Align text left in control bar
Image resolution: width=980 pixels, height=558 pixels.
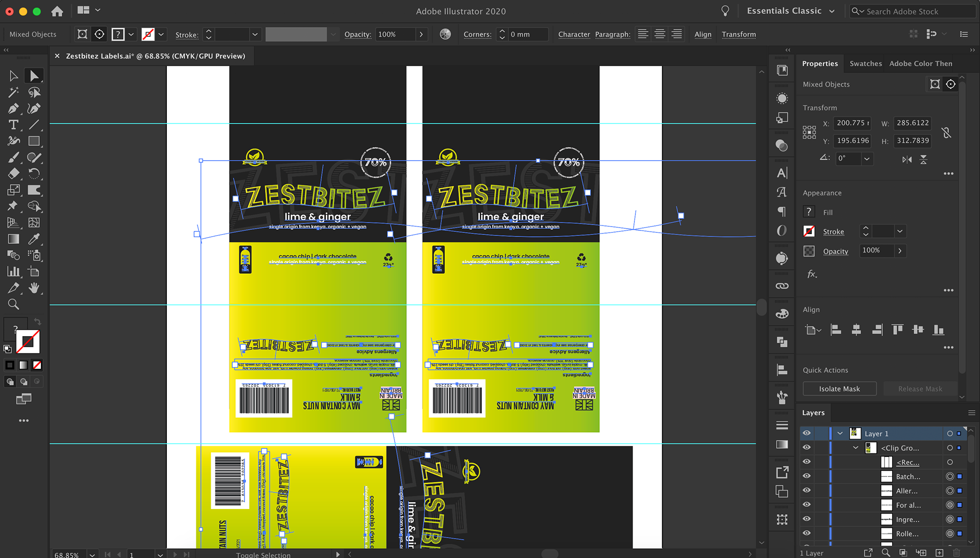point(643,34)
